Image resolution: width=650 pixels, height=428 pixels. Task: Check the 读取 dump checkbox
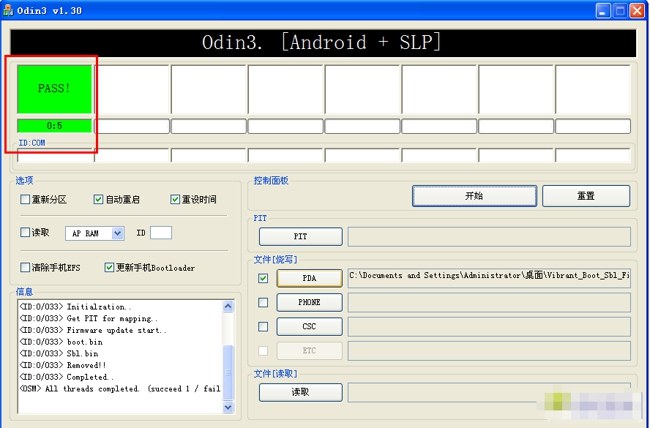tap(25, 232)
